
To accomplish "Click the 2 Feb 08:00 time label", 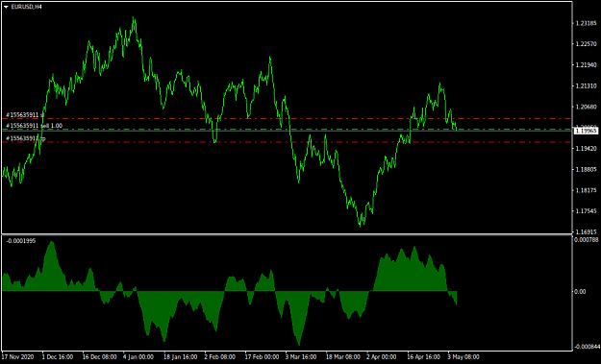I will pos(220,357).
